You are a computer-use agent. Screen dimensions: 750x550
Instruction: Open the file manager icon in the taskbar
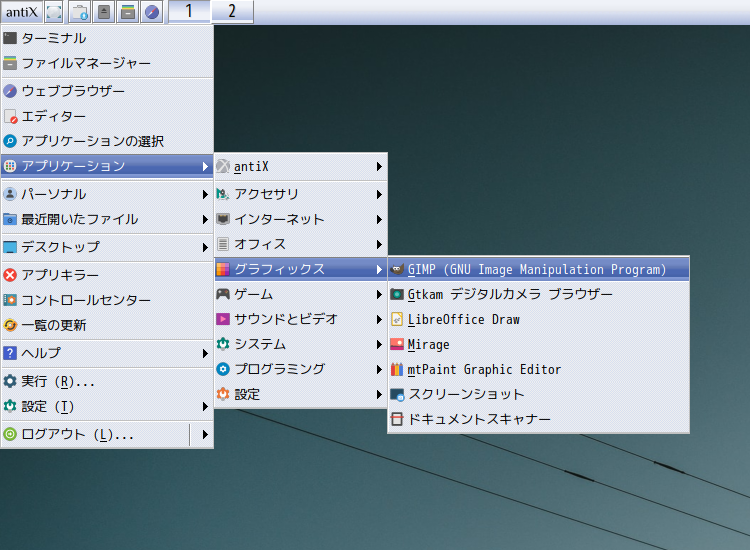(128, 12)
